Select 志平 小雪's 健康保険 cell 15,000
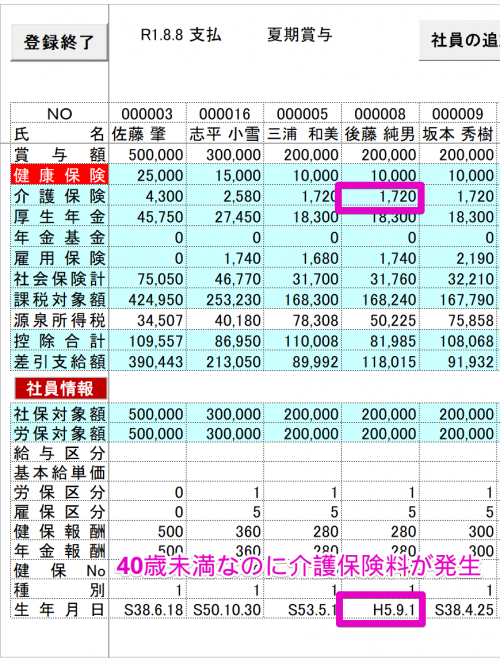The width and height of the screenshot is (500, 658). [225, 175]
